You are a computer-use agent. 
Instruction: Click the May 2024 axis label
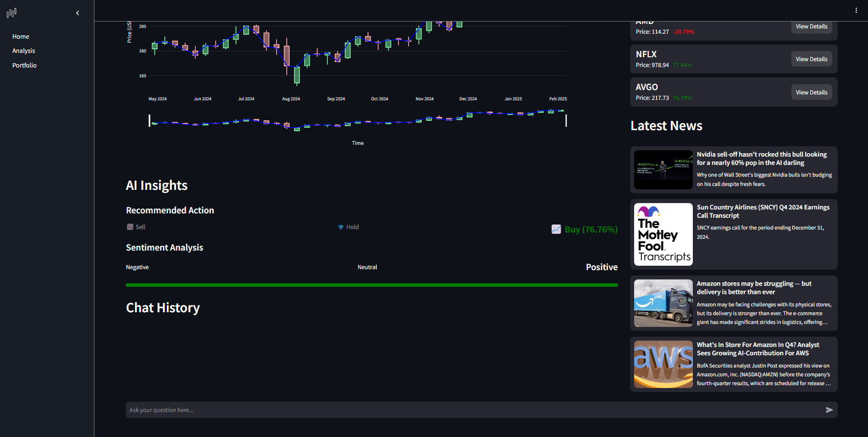pyautogui.click(x=158, y=99)
